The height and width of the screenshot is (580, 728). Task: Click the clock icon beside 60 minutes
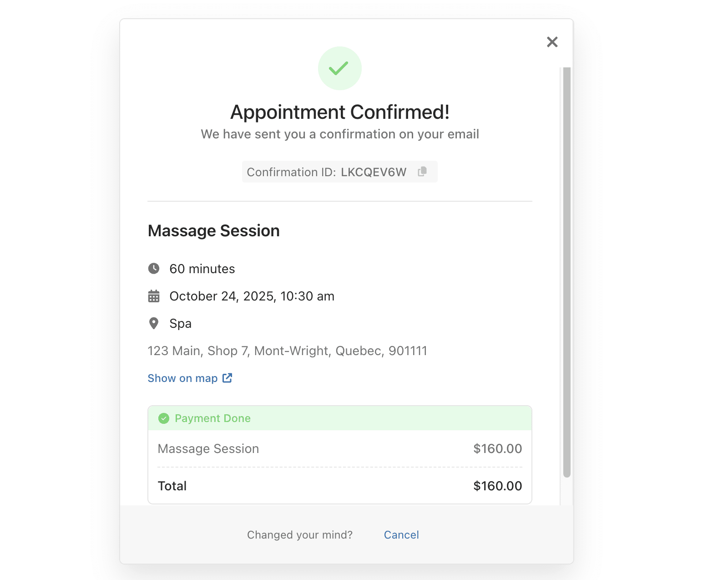coord(154,269)
